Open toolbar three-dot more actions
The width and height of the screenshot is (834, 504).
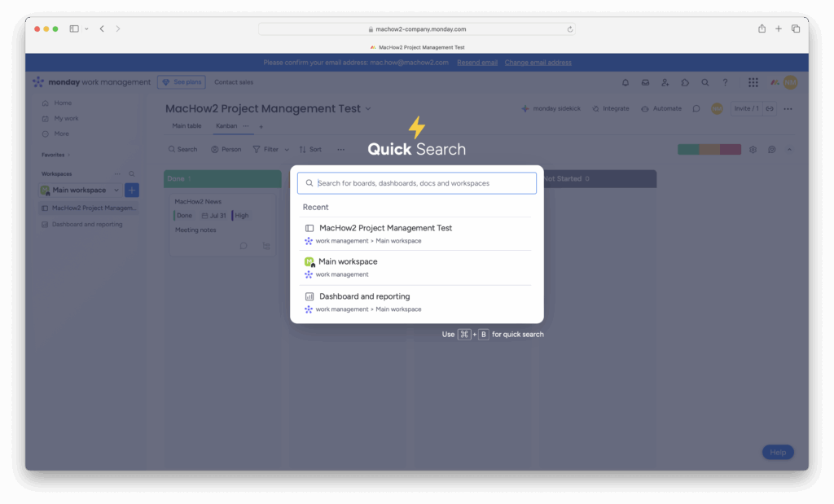pyautogui.click(x=340, y=150)
